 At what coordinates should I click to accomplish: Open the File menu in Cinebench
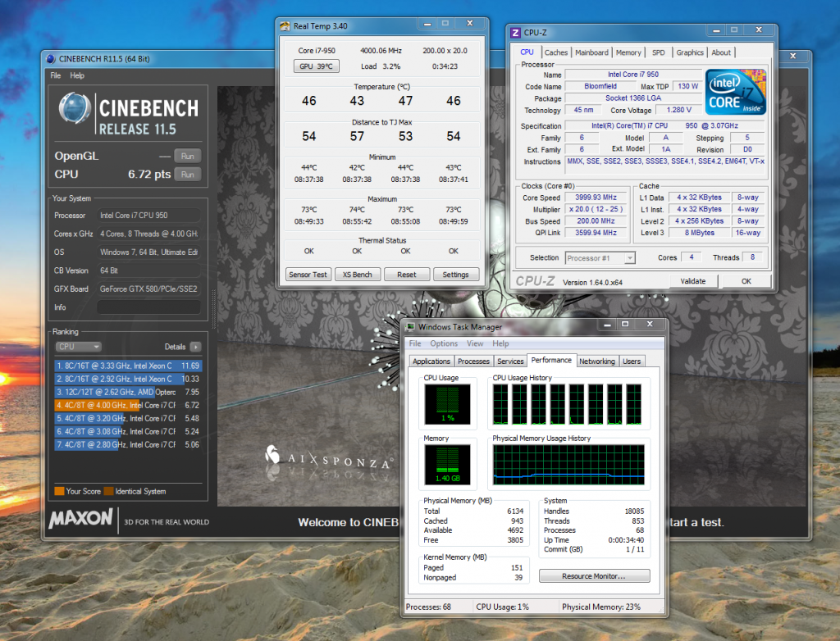click(x=56, y=75)
